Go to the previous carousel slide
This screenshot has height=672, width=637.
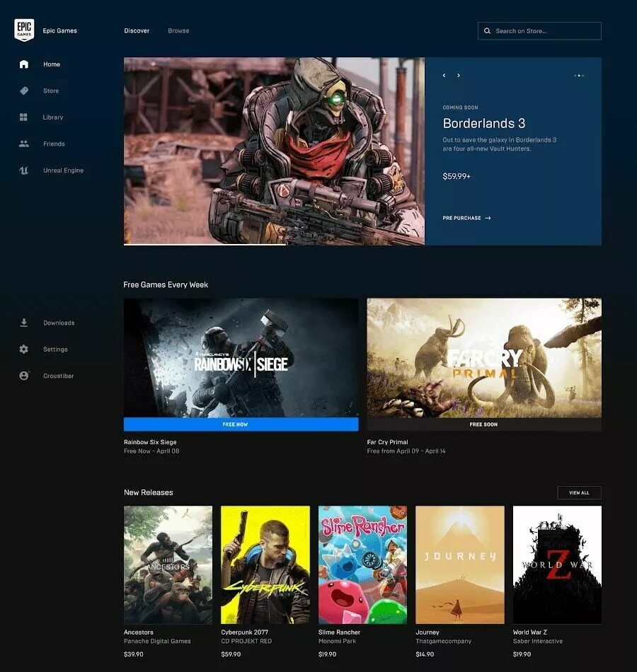444,75
